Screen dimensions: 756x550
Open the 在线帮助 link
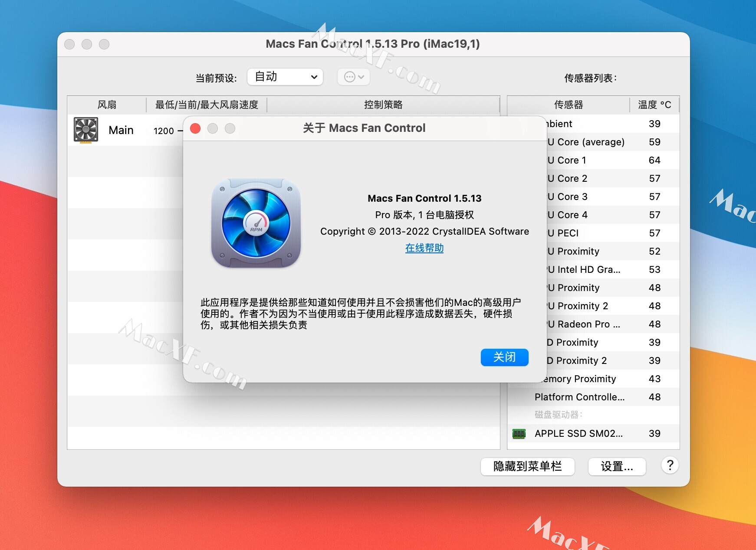point(424,248)
